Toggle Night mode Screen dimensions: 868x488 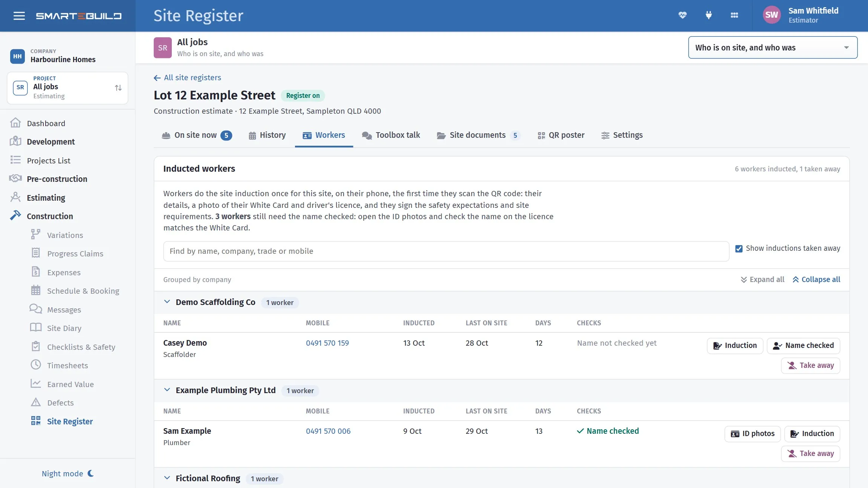click(x=68, y=473)
